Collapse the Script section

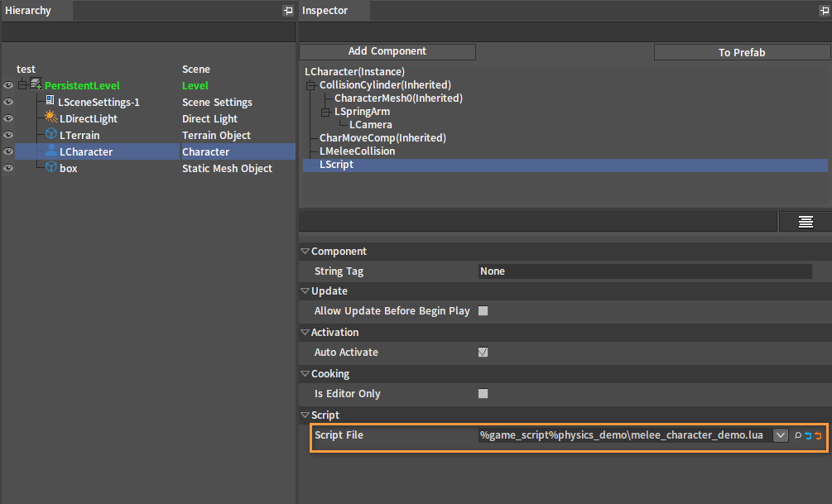click(x=305, y=415)
